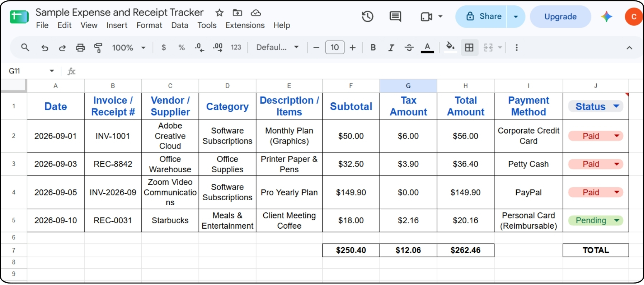The image size is (644, 285).
Task: Open the Gemini sparkle assistant
Action: (x=606, y=17)
